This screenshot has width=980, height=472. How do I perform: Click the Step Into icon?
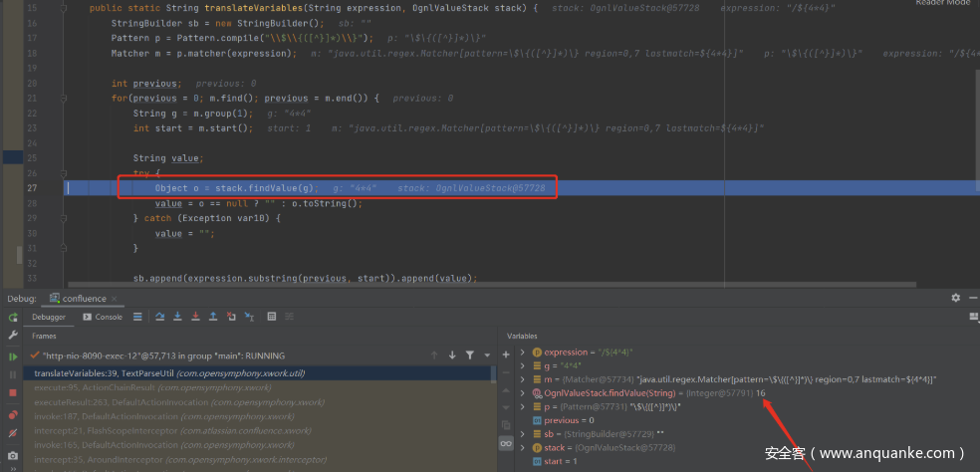tap(176, 317)
